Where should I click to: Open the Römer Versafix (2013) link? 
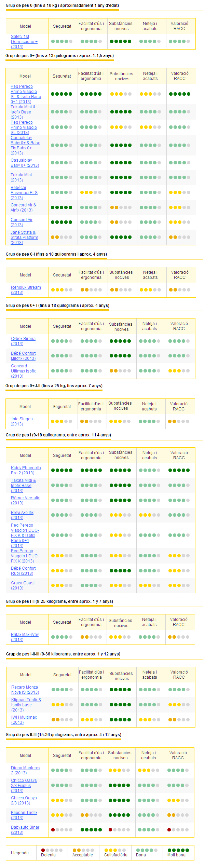coord(25,500)
